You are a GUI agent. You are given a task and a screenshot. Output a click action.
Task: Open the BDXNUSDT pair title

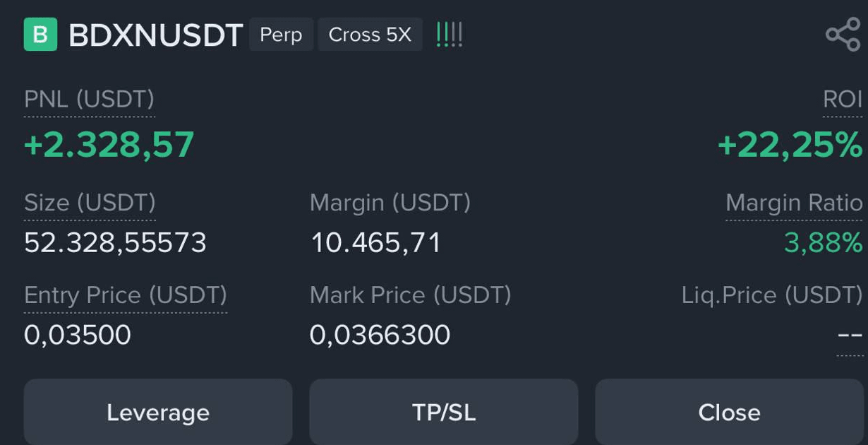[156, 35]
